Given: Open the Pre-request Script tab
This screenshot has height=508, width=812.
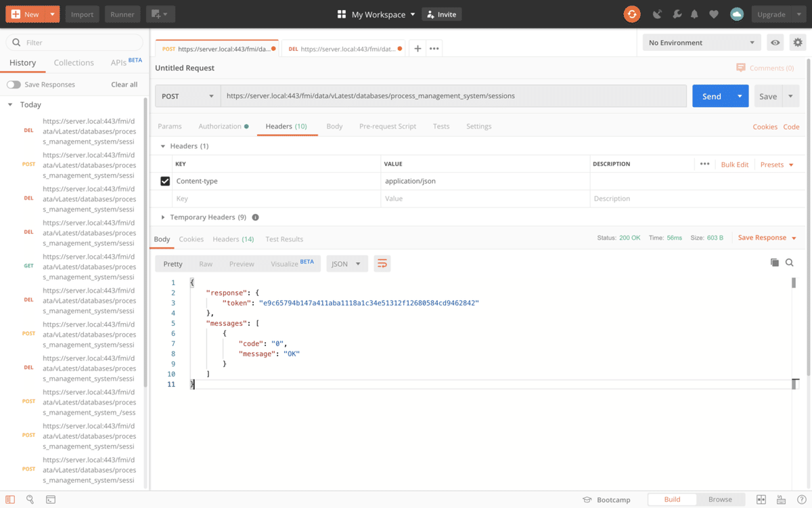Looking at the screenshot, I should 388,126.
